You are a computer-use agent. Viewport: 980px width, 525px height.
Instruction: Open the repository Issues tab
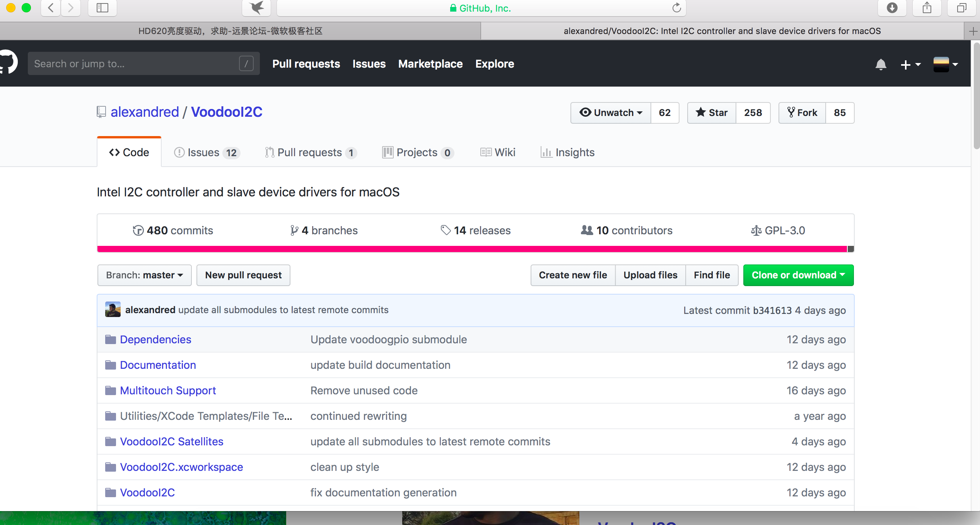[x=207, y=152]
